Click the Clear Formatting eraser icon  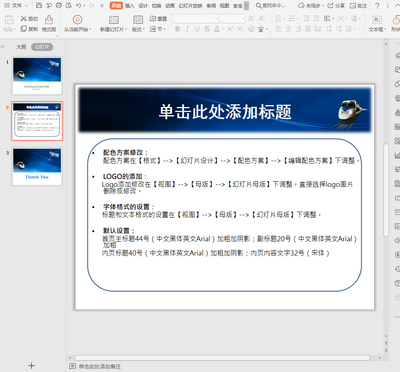point(251,29)
